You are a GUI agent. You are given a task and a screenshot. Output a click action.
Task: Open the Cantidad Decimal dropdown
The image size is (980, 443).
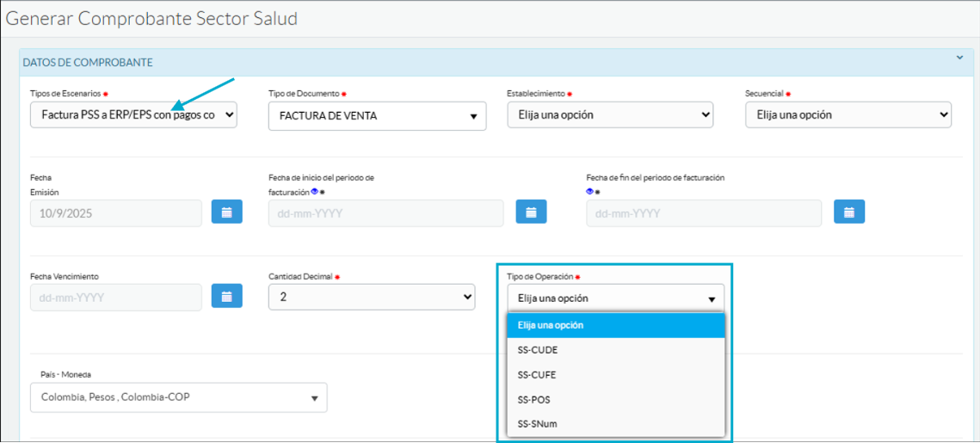pos(372,297)
